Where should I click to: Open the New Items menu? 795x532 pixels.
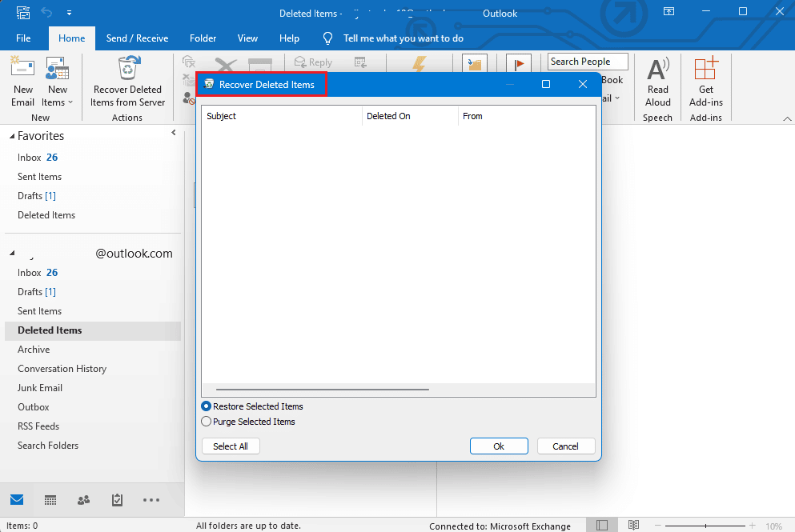[x=58, y=81]
